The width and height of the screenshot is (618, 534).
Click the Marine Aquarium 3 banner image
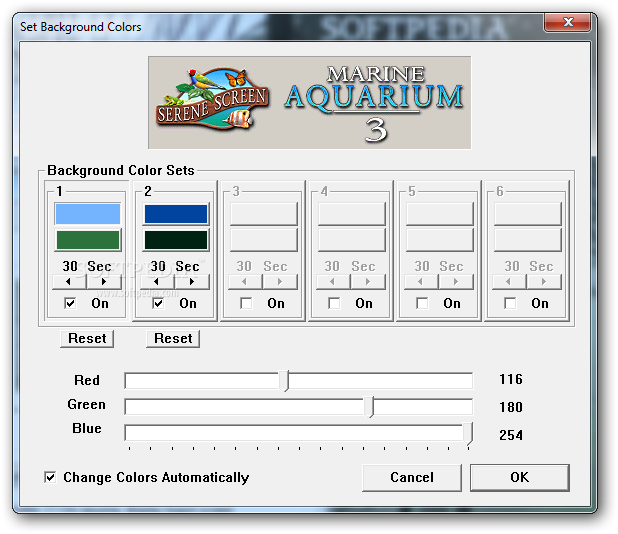pos(309,102)
